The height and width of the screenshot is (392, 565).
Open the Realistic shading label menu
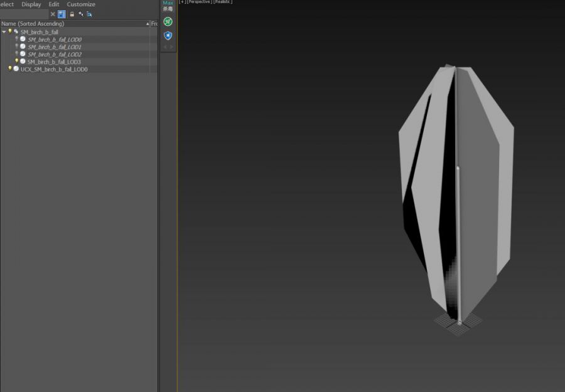click(223, 2)
